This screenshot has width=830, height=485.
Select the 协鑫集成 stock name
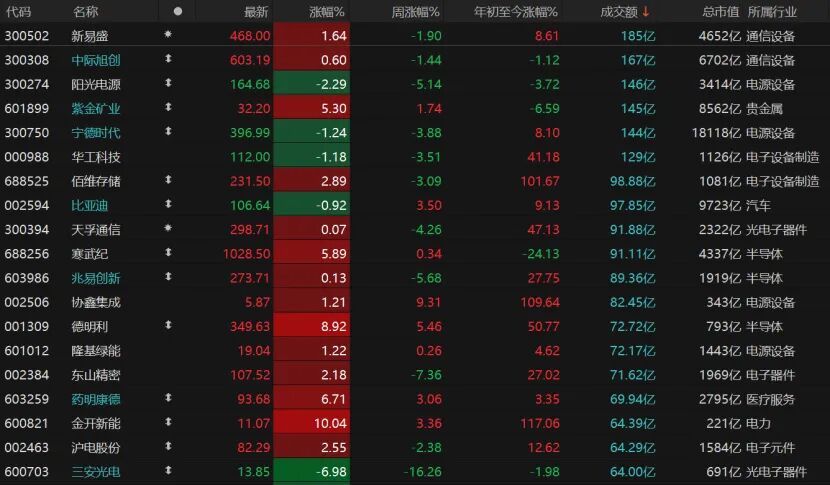click(96, 303)
